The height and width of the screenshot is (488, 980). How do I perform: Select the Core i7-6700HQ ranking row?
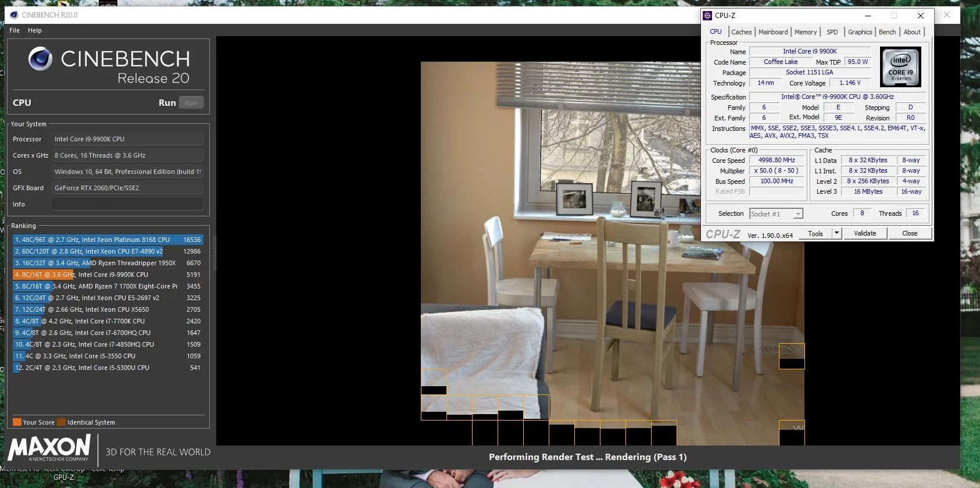pos(108,333)
